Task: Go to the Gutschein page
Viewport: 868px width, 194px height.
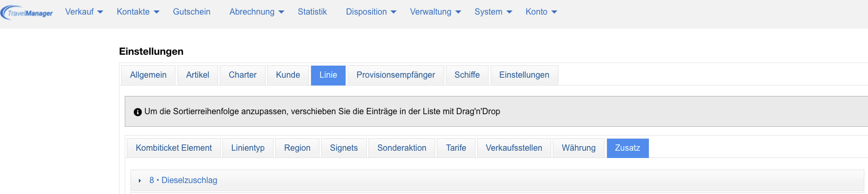Action: pos(192,11)
